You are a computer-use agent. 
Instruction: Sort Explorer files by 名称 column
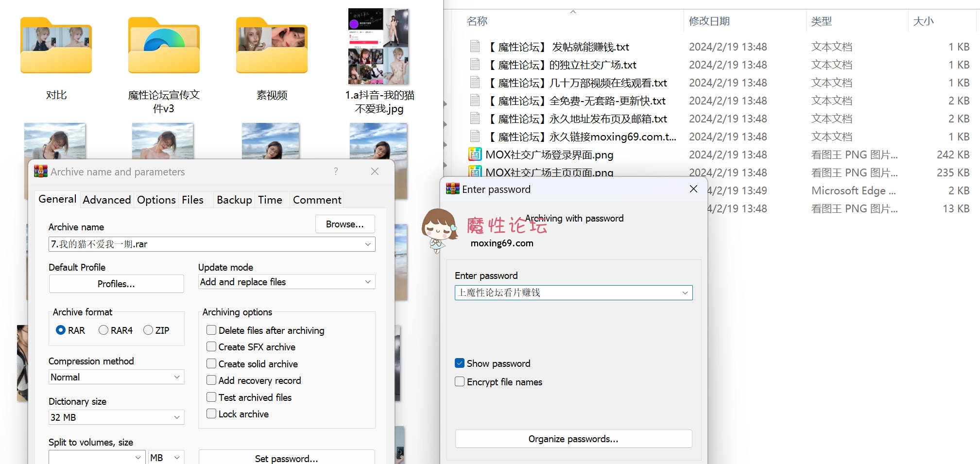coord(477,21)
